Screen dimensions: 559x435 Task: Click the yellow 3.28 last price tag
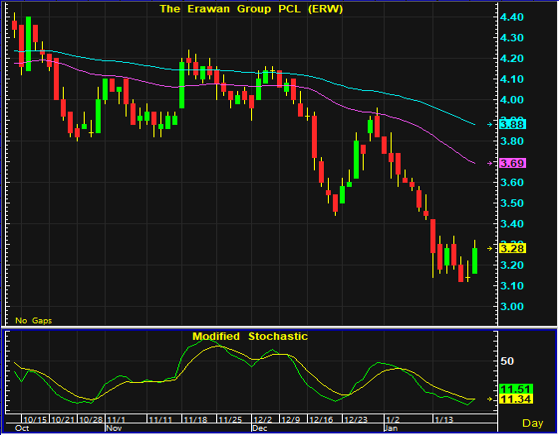click(513, 248)
